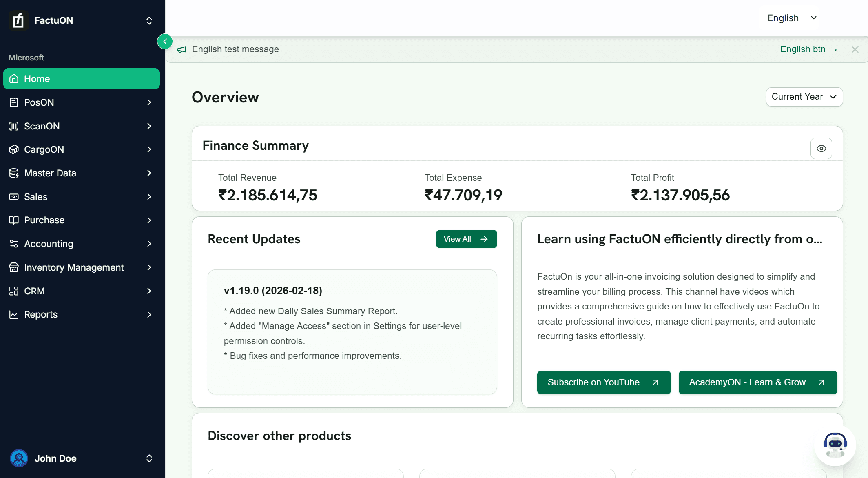
Task: Expand the Accounting submenu chevron
Action: click(149, 244)
